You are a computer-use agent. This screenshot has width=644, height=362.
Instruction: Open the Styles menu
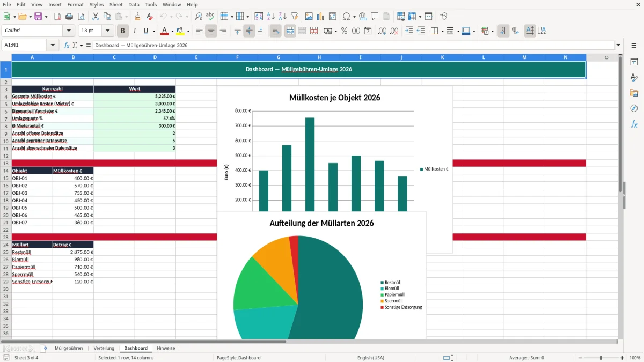click(97, 4)
